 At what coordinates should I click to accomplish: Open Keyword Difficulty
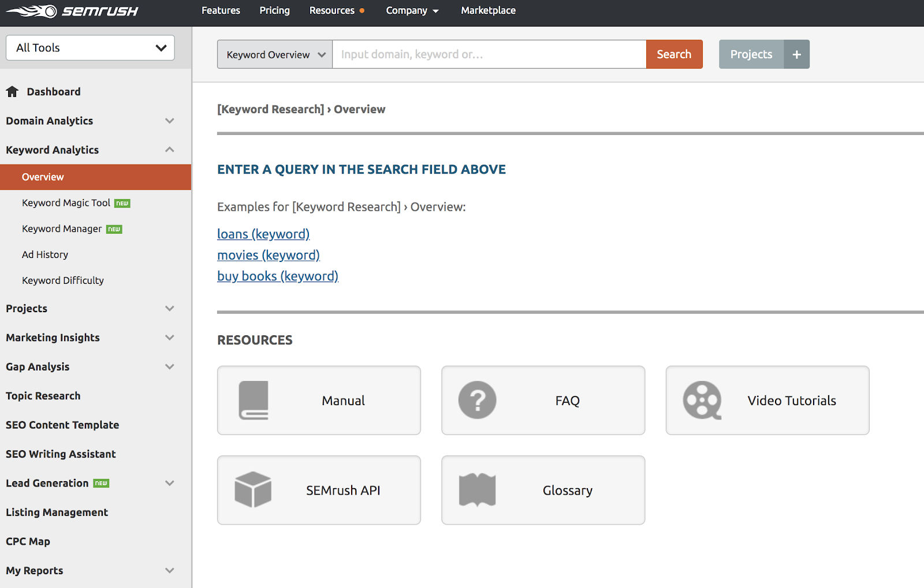coord(63,280)
